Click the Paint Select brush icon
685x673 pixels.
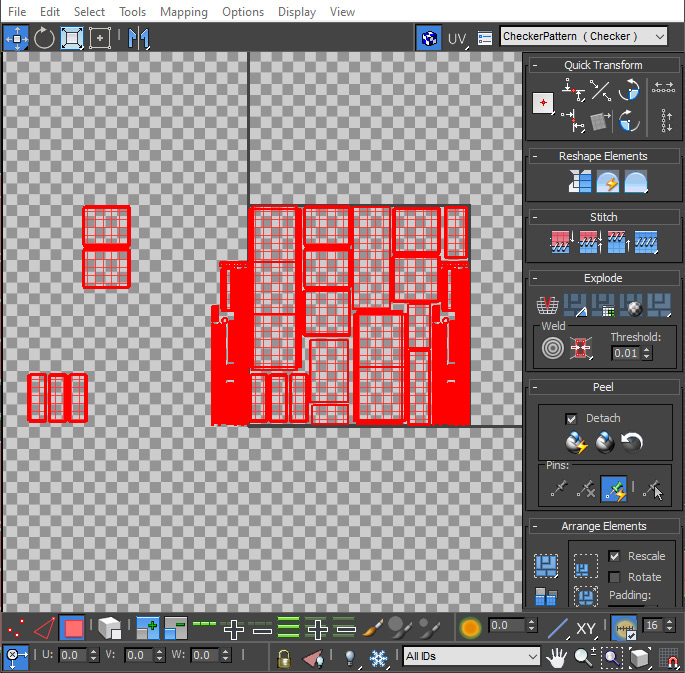click(x=373, y=628)
